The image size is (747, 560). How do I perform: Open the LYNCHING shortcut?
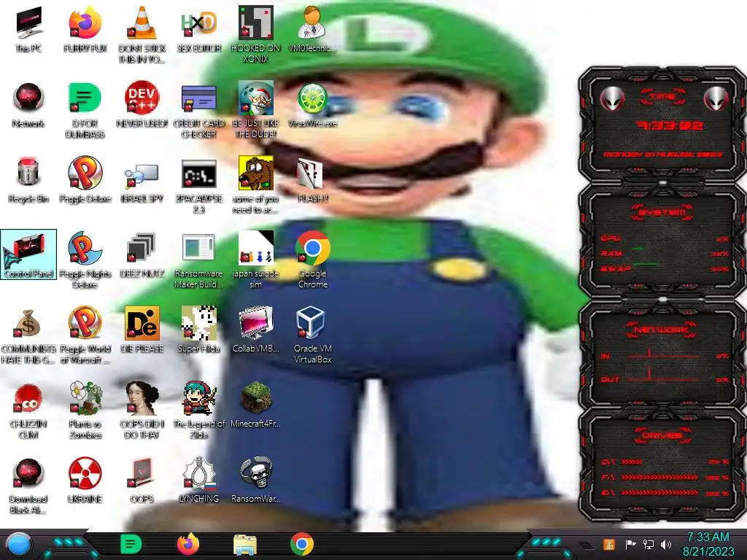[x=199, y=480]
